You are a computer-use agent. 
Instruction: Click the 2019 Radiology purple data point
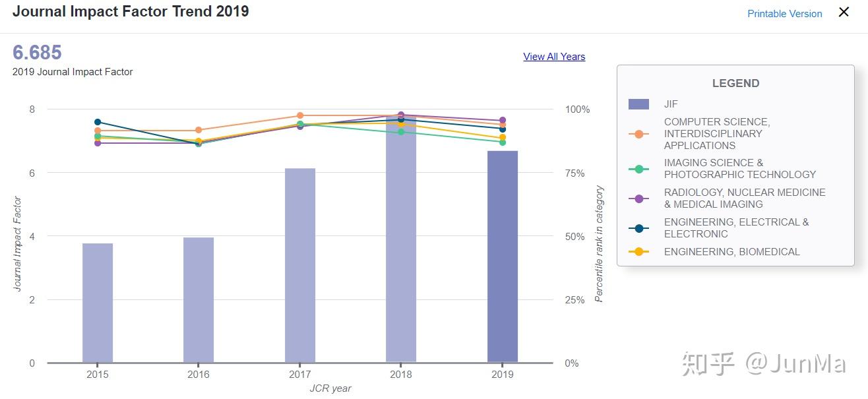point(503,121)
